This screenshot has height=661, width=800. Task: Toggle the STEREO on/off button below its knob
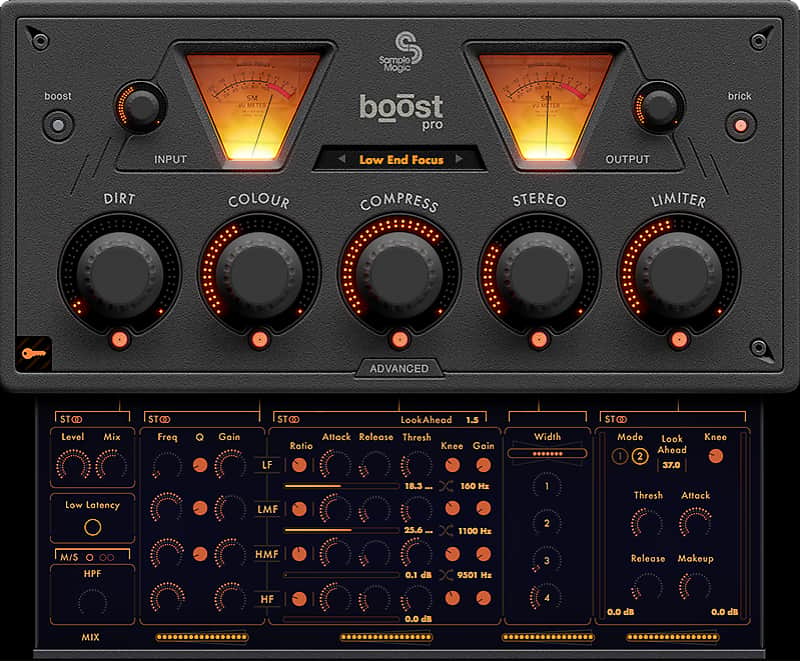click(539, 340)
